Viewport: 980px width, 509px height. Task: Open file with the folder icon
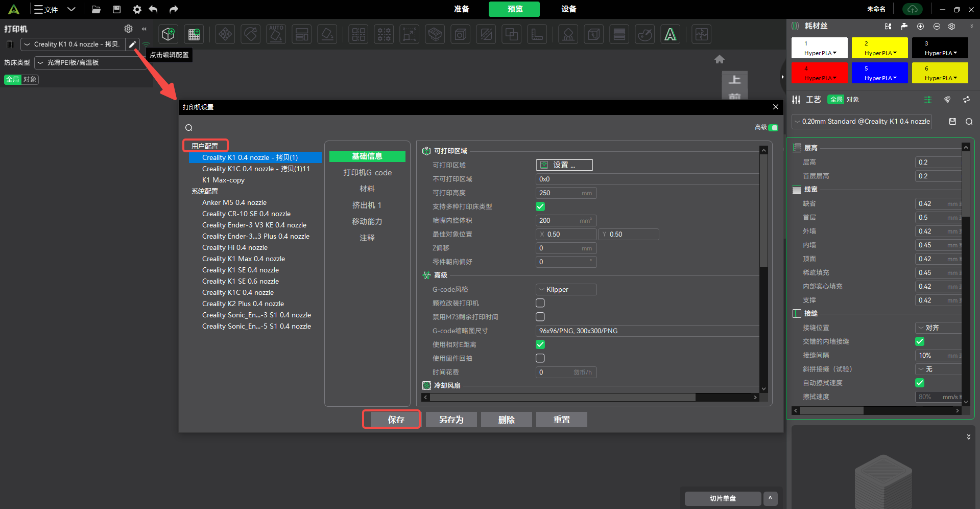[x=96, y=9]
